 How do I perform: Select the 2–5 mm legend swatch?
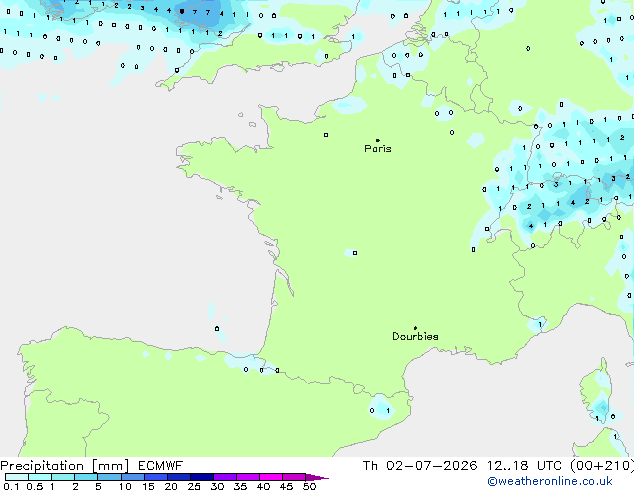pyautogui.click(x=86, y=477)
